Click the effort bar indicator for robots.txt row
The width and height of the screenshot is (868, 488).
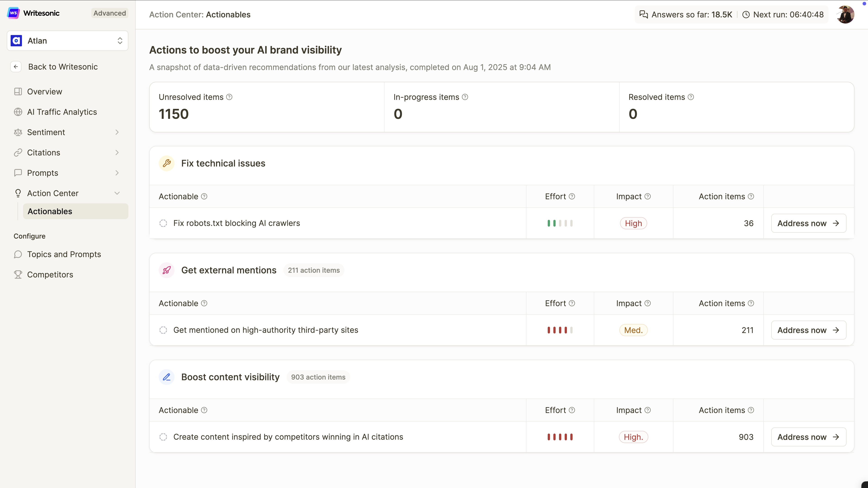coord(560,223)
